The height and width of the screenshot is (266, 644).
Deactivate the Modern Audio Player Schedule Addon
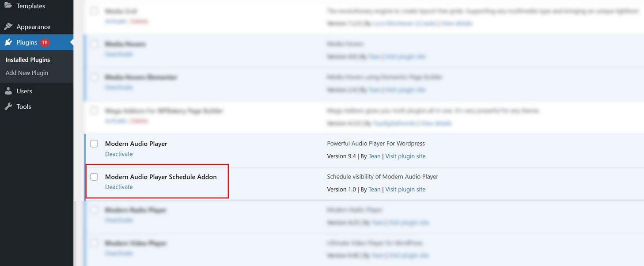pos(119,187)
